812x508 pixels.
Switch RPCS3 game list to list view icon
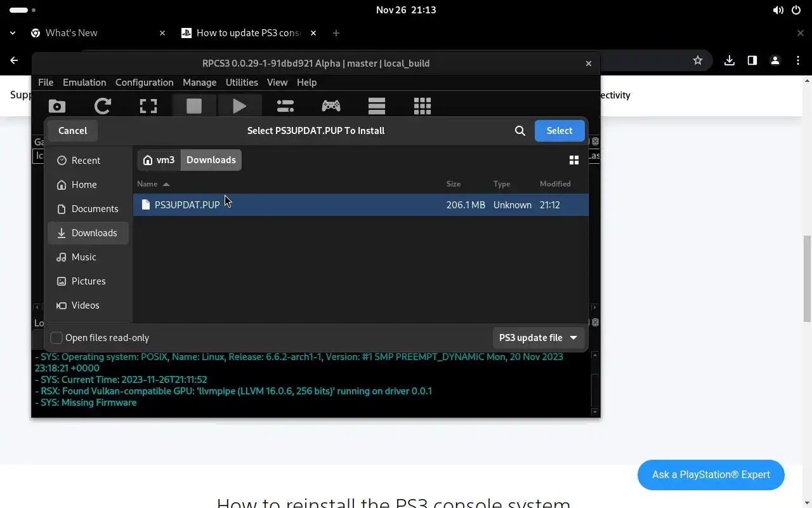377,106
